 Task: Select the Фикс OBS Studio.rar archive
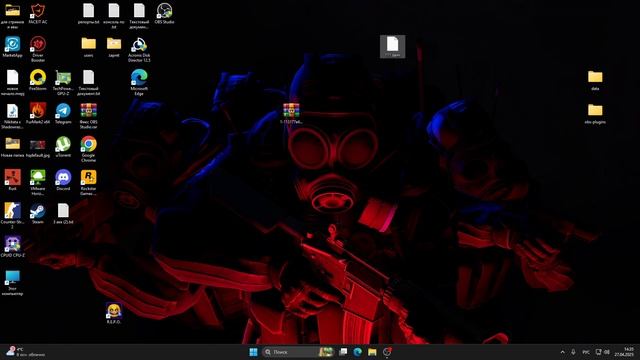click(x=88, y=116)
